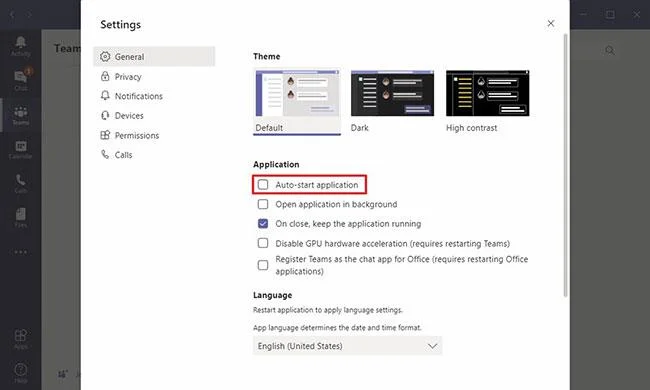Open the more apps ellipsis in sidebar
The width and height of the screenshot is (650, 390).
(20, 252)
